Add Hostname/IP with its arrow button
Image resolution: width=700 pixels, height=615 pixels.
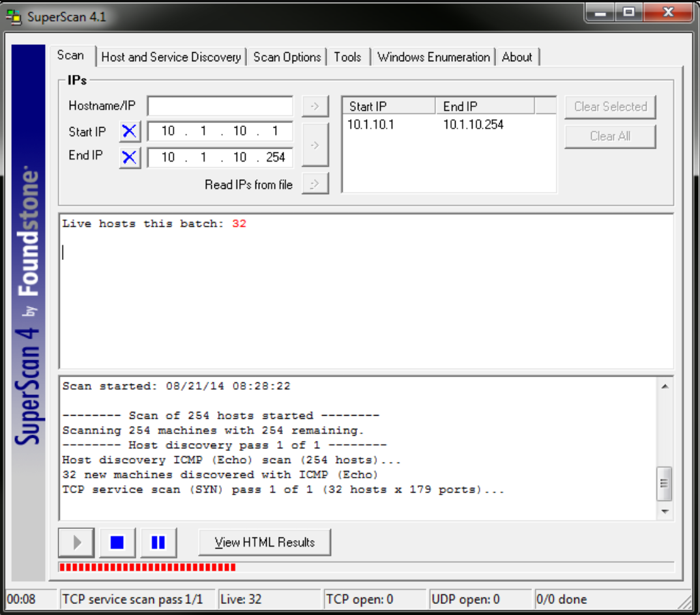315,106
